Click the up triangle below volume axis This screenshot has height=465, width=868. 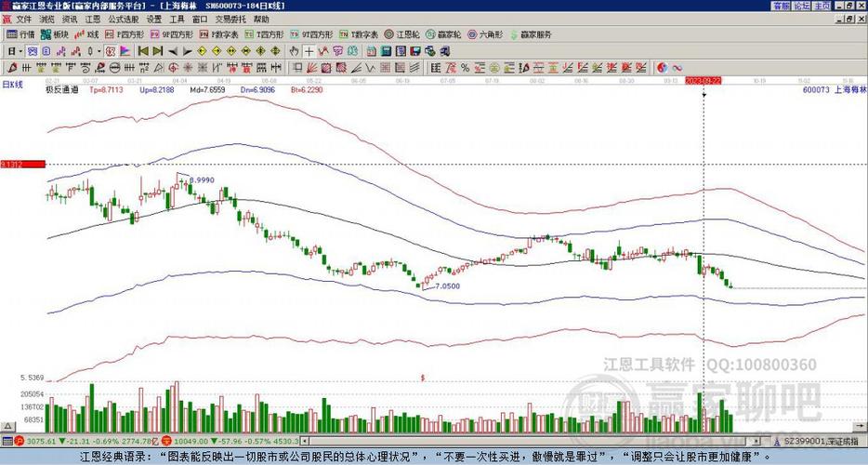click(7, 427)
